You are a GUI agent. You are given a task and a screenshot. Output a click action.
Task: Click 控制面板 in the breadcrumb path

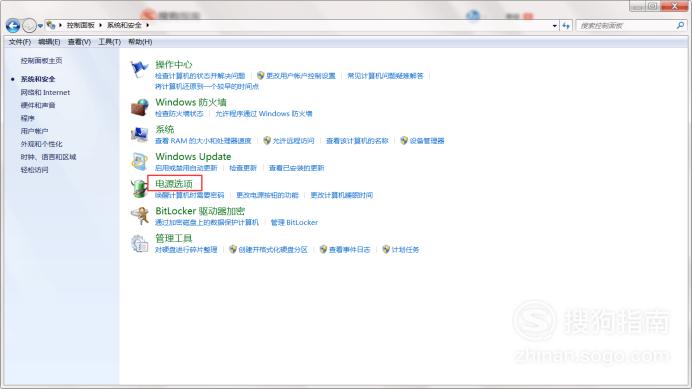(81, 25)
